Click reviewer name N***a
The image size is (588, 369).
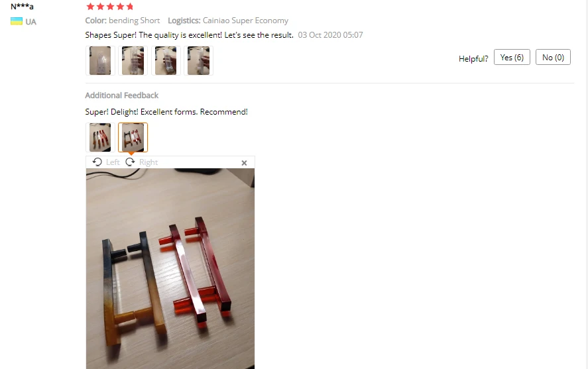click(22, 7)
